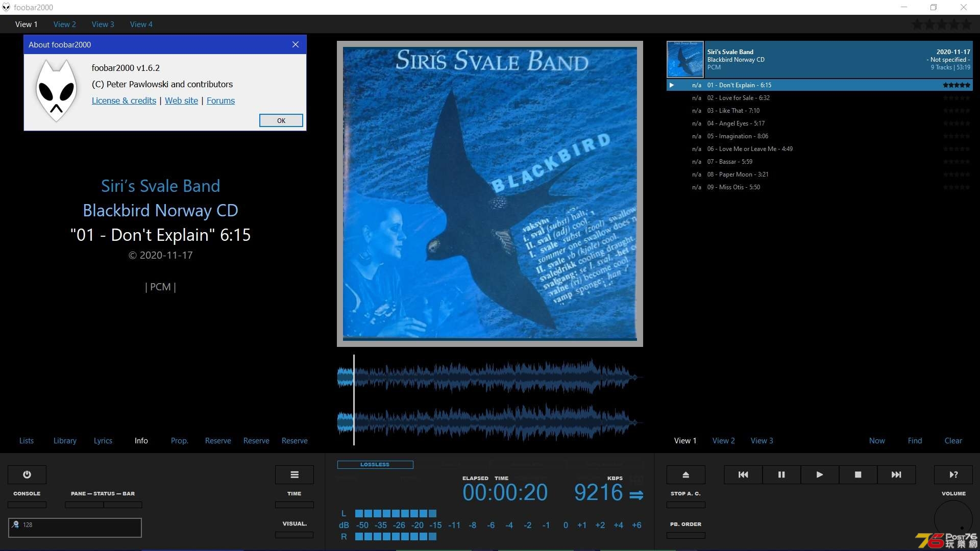This screenshot has width=980, height=551.
Task: Select track 05 - Imagination
Action: tap(820, 136)
